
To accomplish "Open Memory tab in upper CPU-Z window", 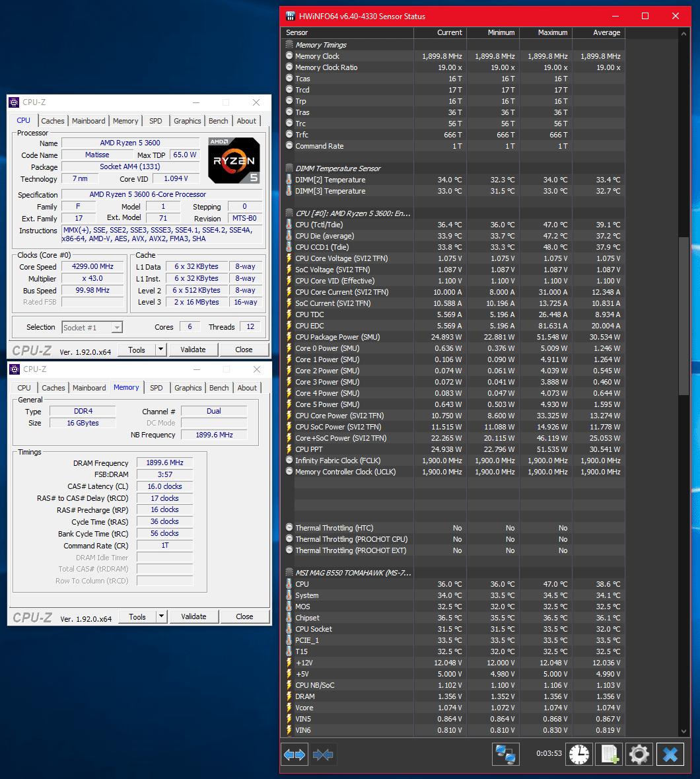I will tap(125, 121).
